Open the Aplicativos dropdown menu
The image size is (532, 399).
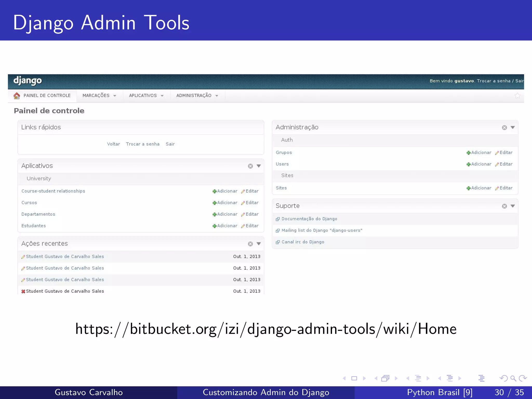pos(147,96)
